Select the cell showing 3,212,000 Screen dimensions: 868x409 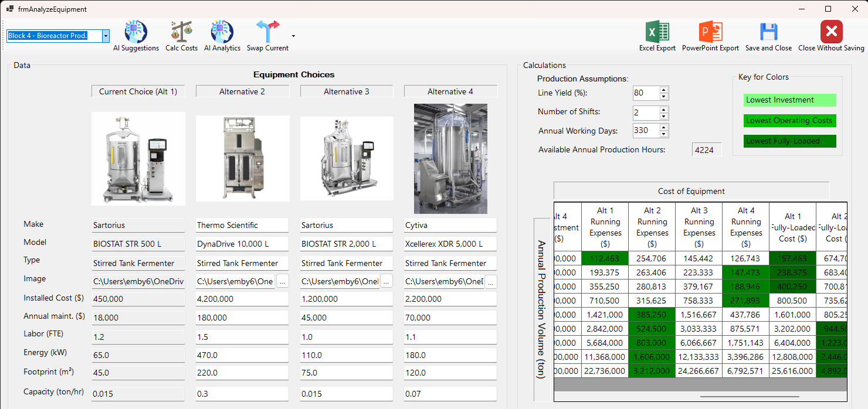pyautogui.click(x=652, y=371)
